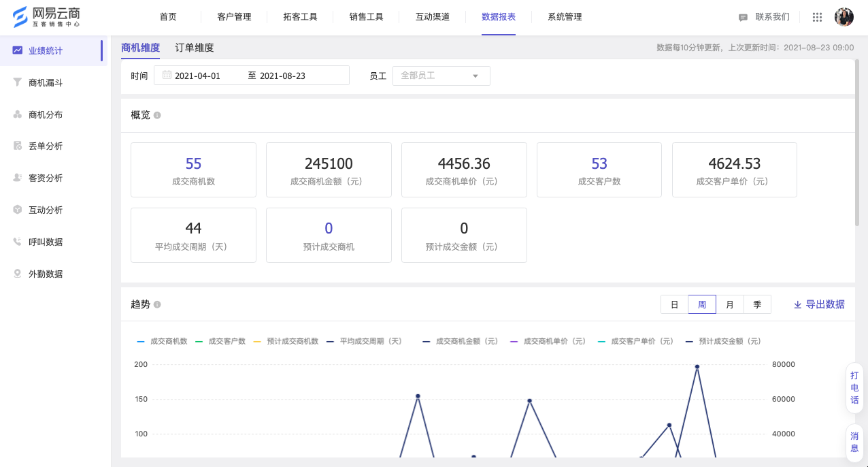The height and width of the screenshot is (467, 868).
Task: Open the apps grid icon
Action: [x=817, y=17]
